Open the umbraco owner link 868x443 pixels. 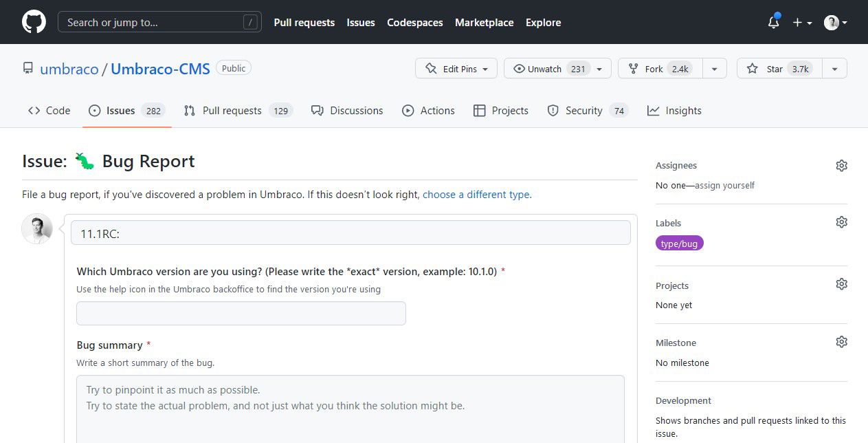[69, 69]
